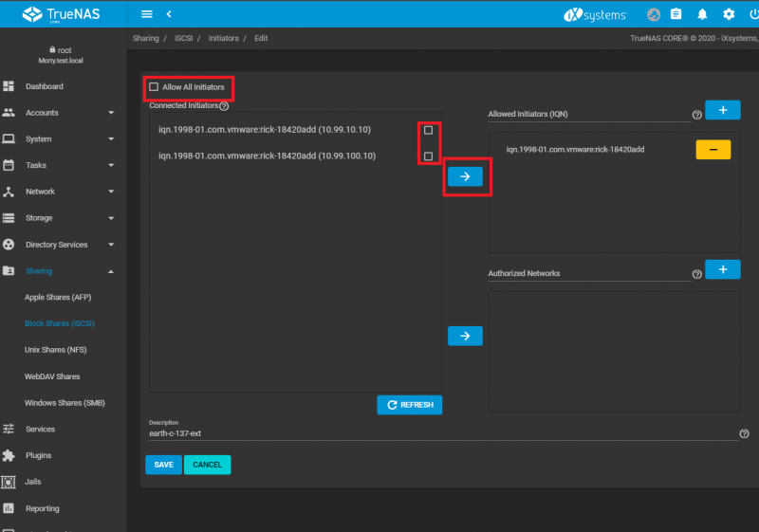Click help icon beside Allowed Initiators field

point(697,115)
